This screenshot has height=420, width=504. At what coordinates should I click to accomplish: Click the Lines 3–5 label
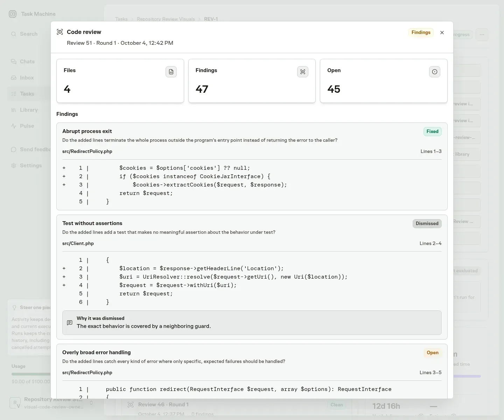[x=430, y=372]
